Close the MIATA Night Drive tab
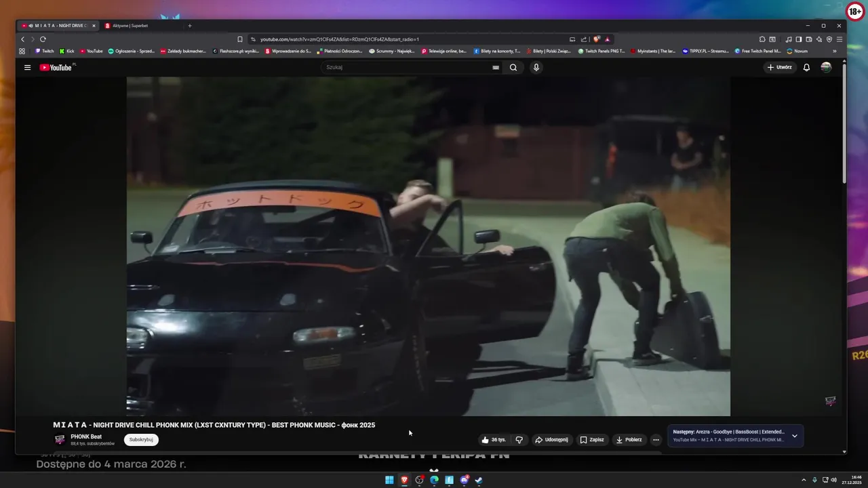 pos(94,26)
